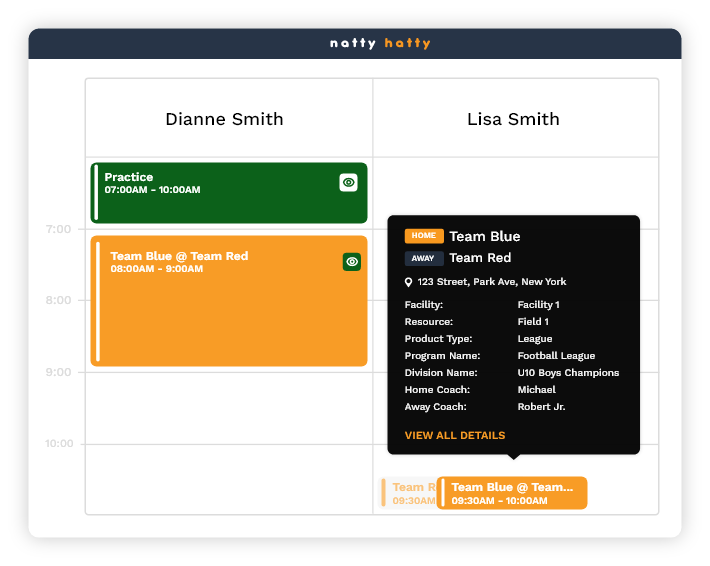The height and width of the screenshot is (566, 710).
Task: Open View All Details link
Action: pos(455,435)
